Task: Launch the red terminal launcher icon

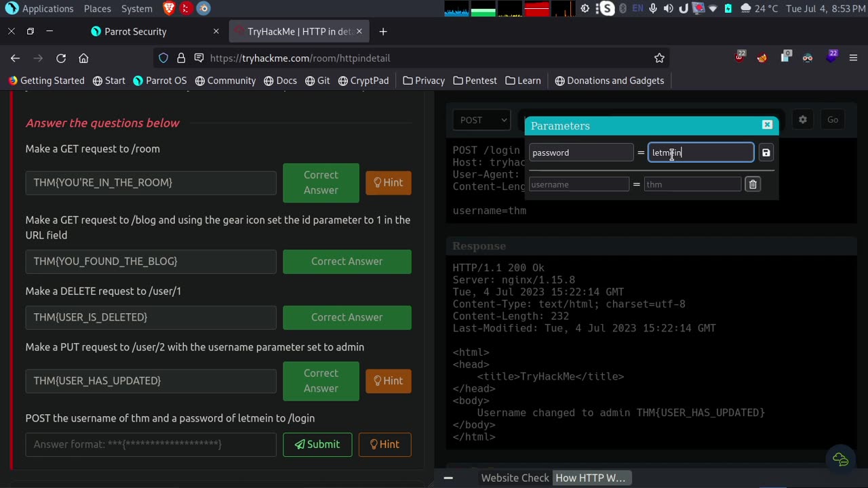Action: click(x=186, y=8)
